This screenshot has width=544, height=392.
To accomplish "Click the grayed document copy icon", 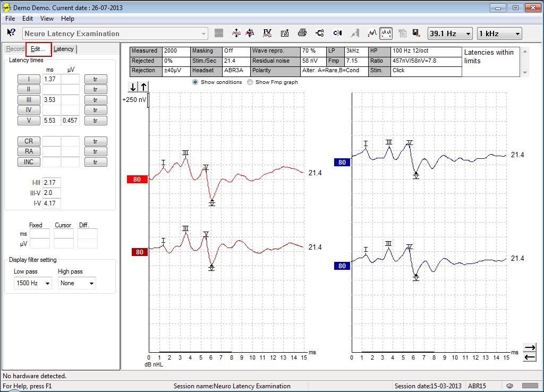I will (x=402, y=33).
